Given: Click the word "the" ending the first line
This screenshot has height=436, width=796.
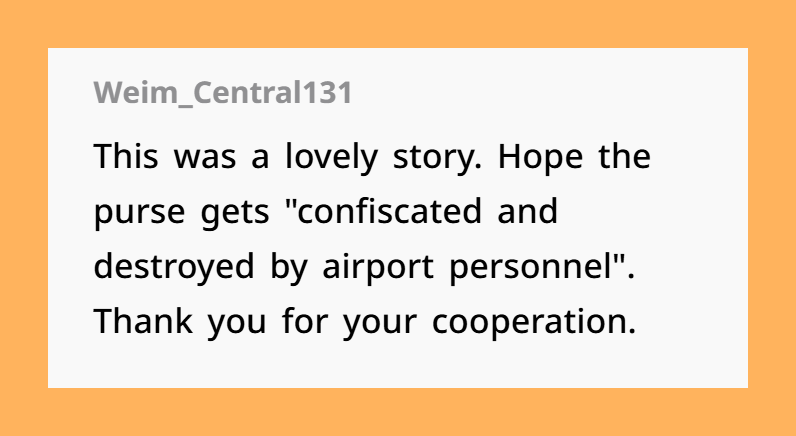Looking at the screenshot, I should tap(624, 156).
